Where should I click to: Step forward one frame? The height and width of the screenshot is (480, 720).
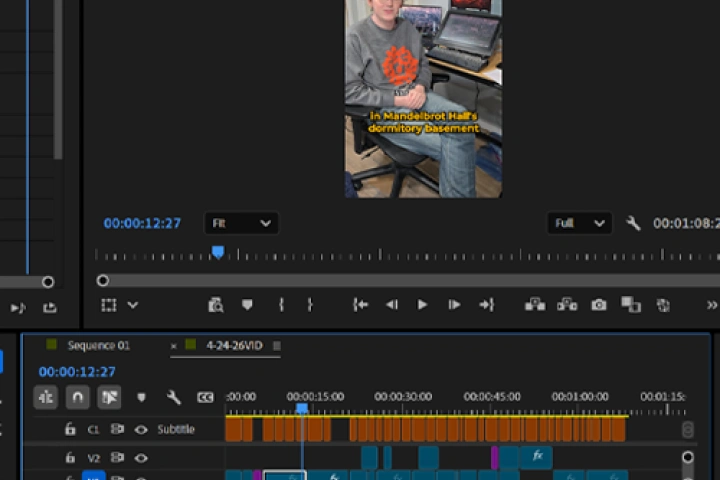pos(454,305)
